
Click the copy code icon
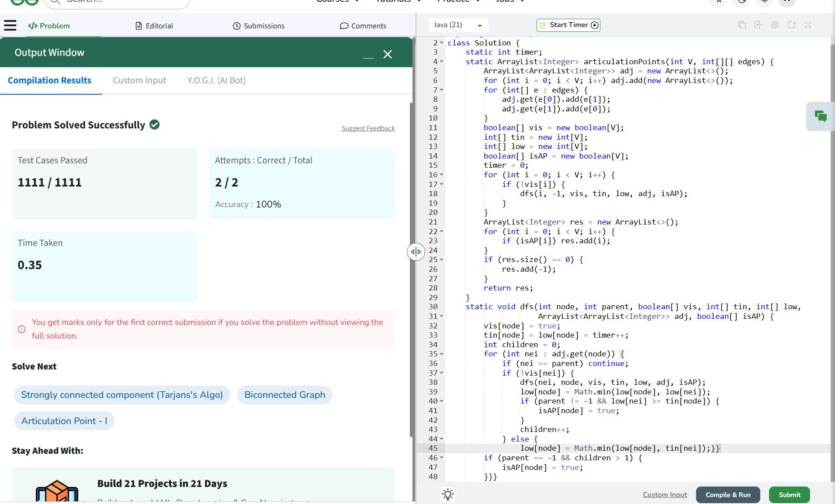pos(741,25)
